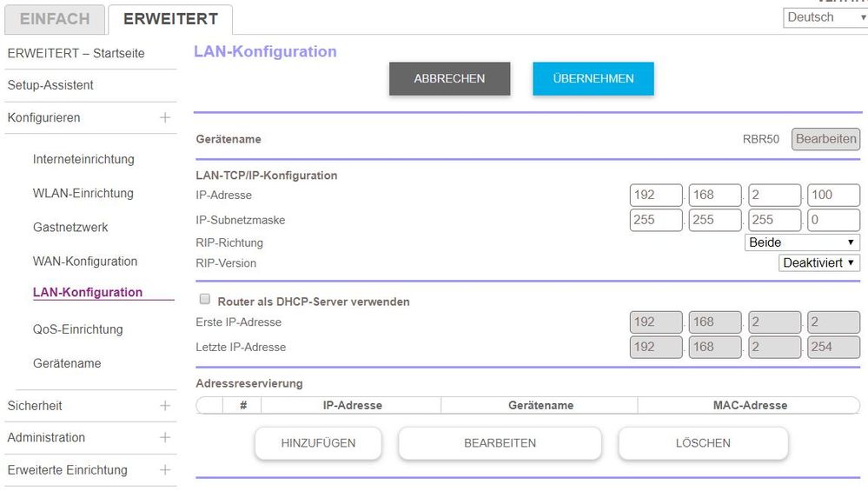Select the ERWEITERT tab
This screenshot has width=868, height=491.
pos(170,19)
